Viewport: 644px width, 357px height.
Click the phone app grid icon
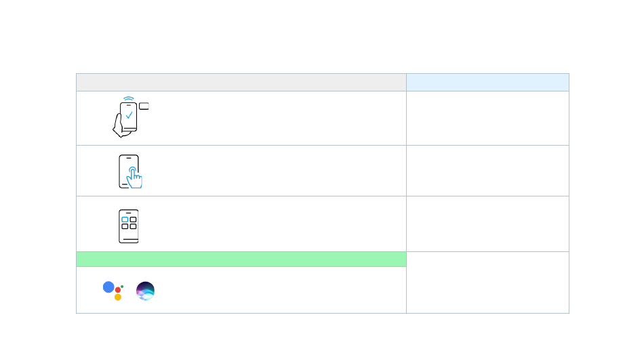pyautogui.click(x=129, y=226)
